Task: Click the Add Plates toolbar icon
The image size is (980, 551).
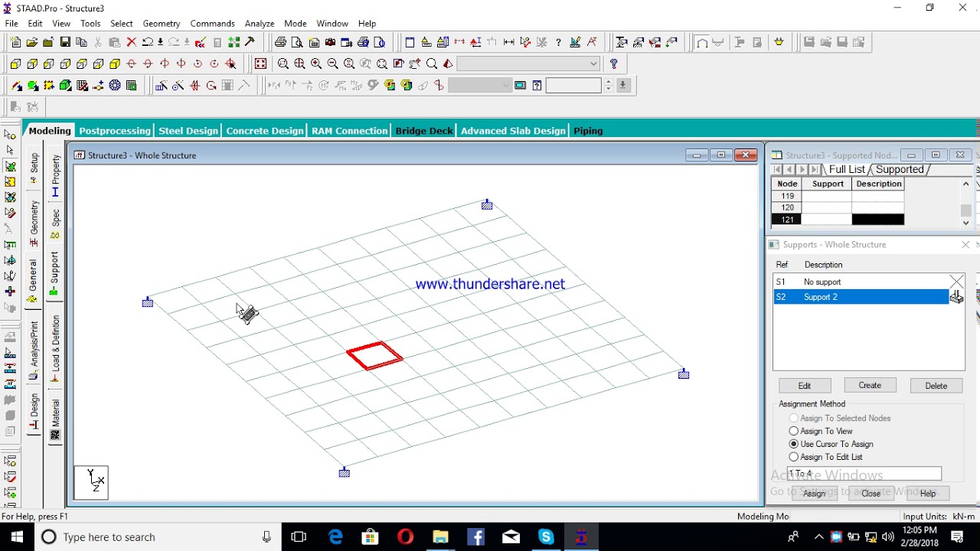Action: coord(33,86)
